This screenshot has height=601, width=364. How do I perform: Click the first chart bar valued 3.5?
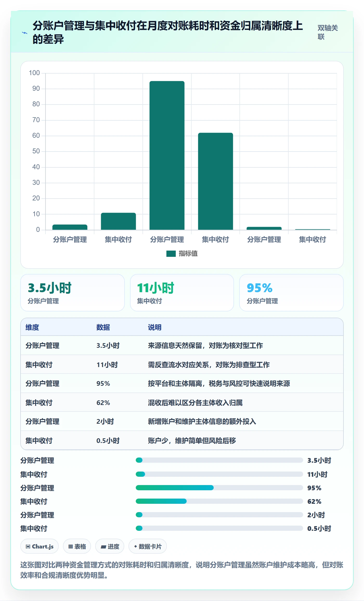tap(70, 227)
